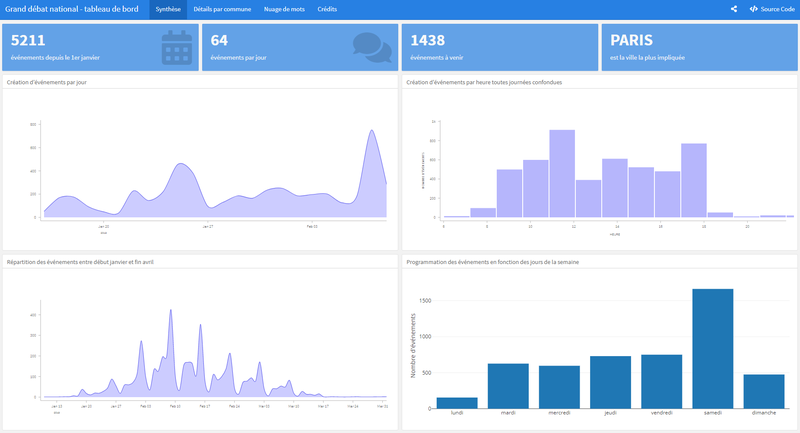Open the Source Code link
800x433 pixels.
(772, 9)
